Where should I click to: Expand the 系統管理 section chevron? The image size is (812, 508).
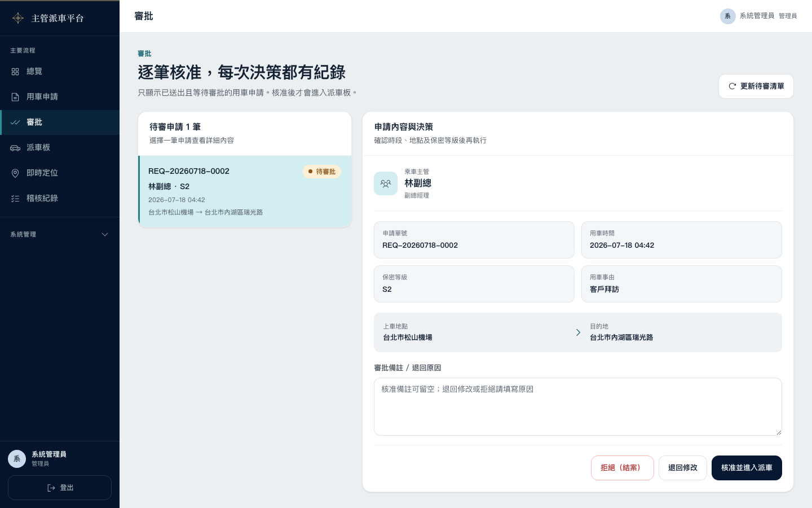105,234
